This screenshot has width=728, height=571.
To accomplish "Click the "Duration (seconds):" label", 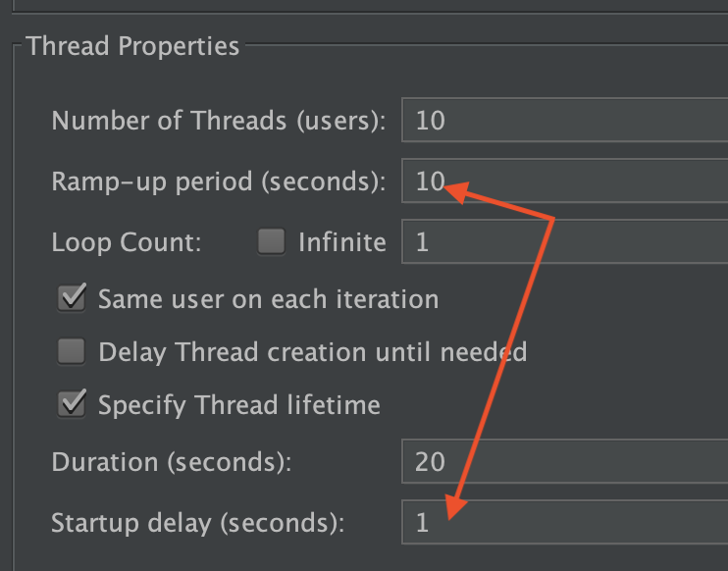I will 172,462.
